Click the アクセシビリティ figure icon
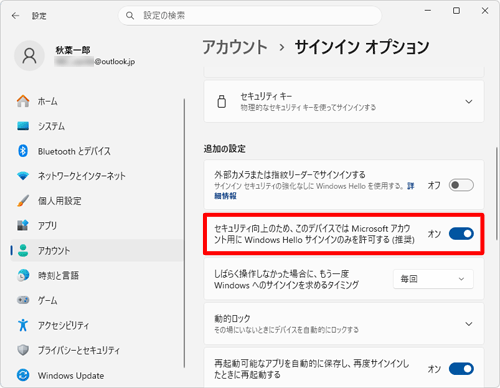This screenshot has height=388, width=500. tap(23, 325)
